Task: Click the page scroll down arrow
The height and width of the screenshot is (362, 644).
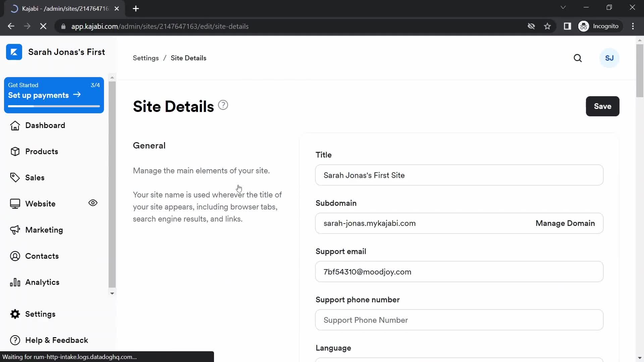Action: coord(640,358)
